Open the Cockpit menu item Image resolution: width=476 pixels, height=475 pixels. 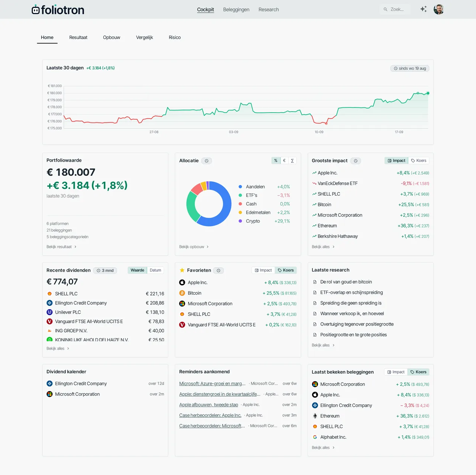coord(206,10)
